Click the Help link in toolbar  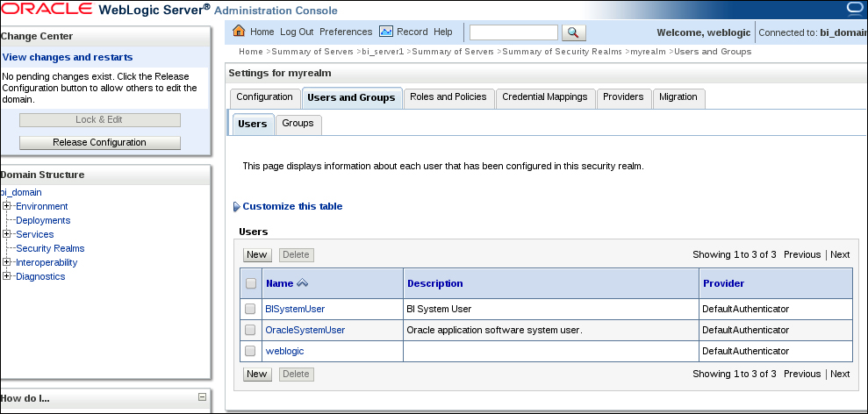[x=443, y=32]
